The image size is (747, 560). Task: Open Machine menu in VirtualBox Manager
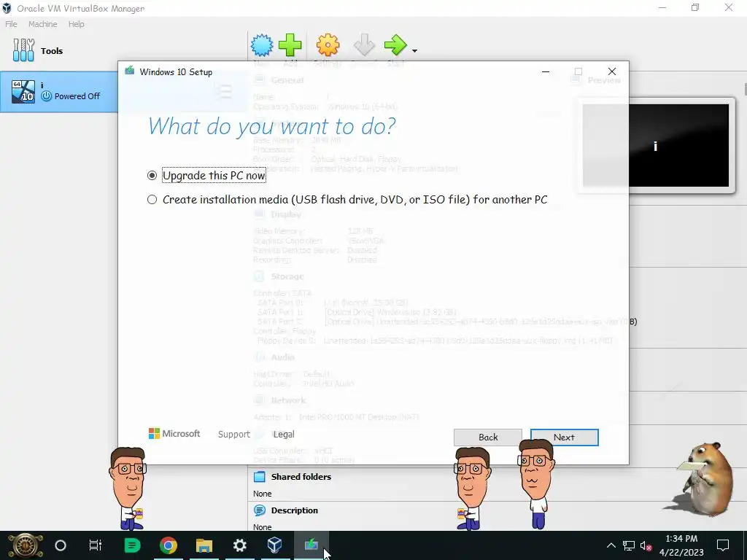(42, 24)
